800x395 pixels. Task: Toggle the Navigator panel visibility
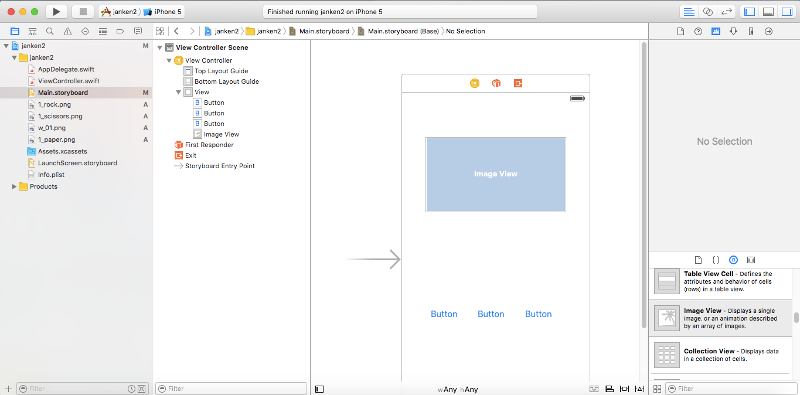point(749,11)
